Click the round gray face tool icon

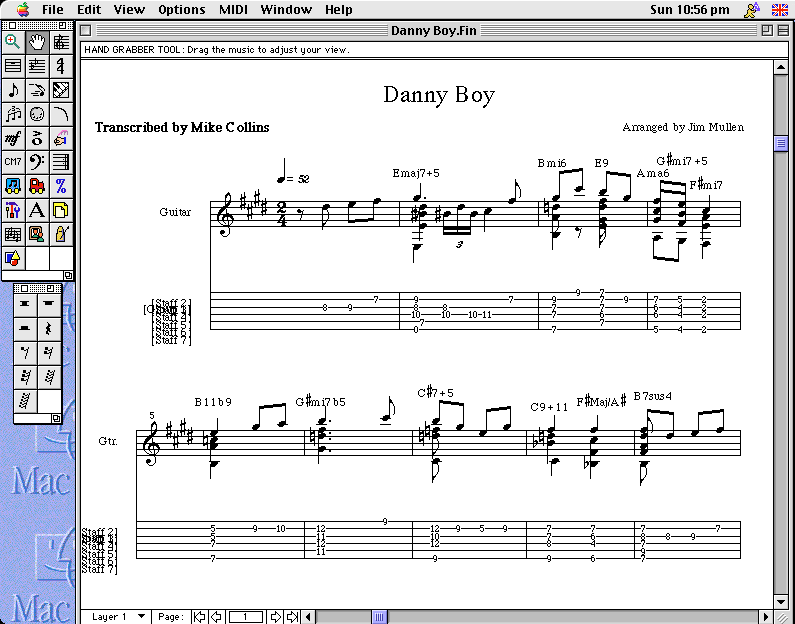37,115
